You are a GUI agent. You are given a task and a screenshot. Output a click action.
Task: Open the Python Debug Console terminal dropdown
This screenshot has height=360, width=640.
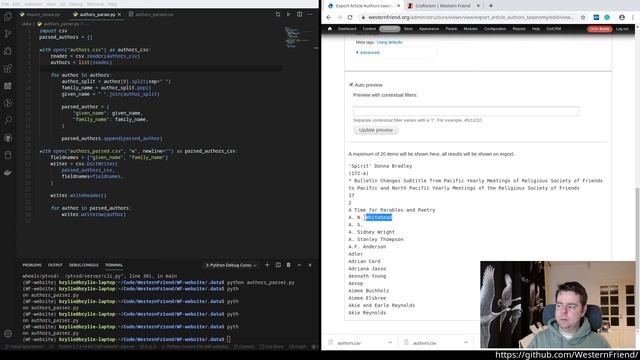231,265
